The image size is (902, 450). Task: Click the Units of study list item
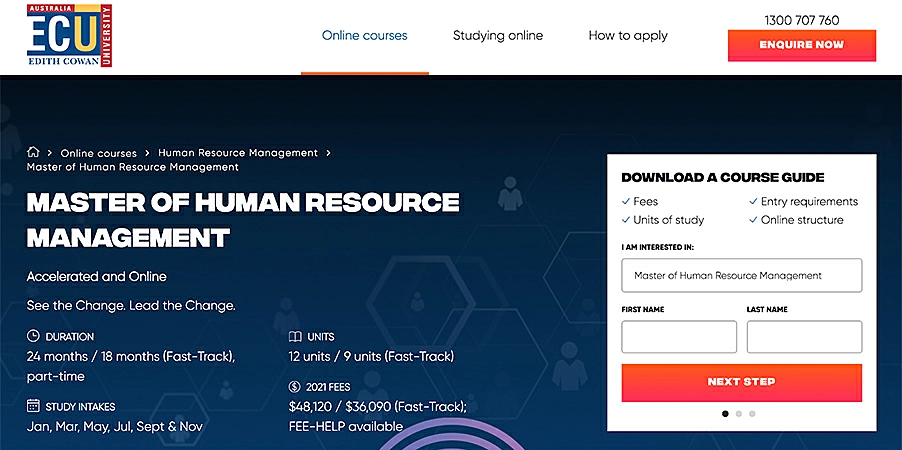point(668,220)
